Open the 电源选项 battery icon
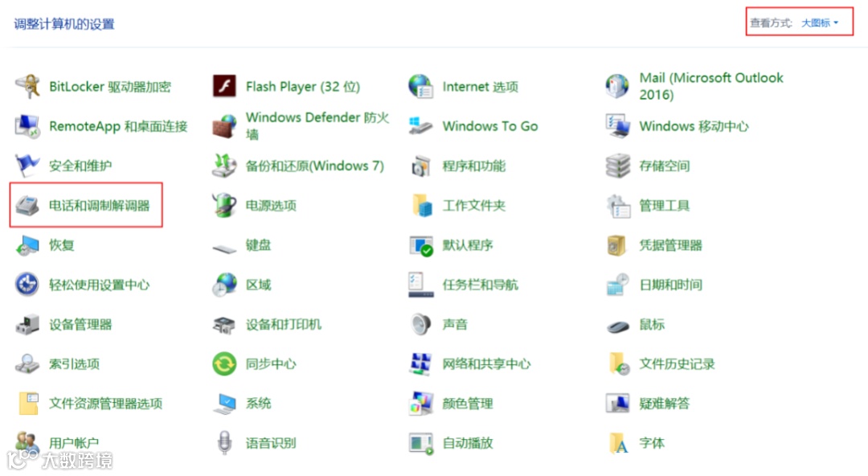868x476 pixels. pyautogui.click(x=224, y=206)
